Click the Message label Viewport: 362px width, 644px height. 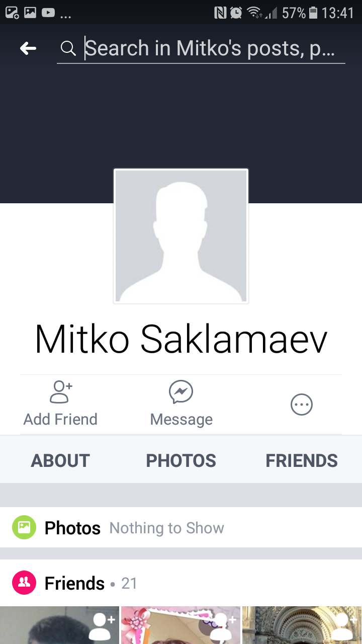(x=181, y=419)
